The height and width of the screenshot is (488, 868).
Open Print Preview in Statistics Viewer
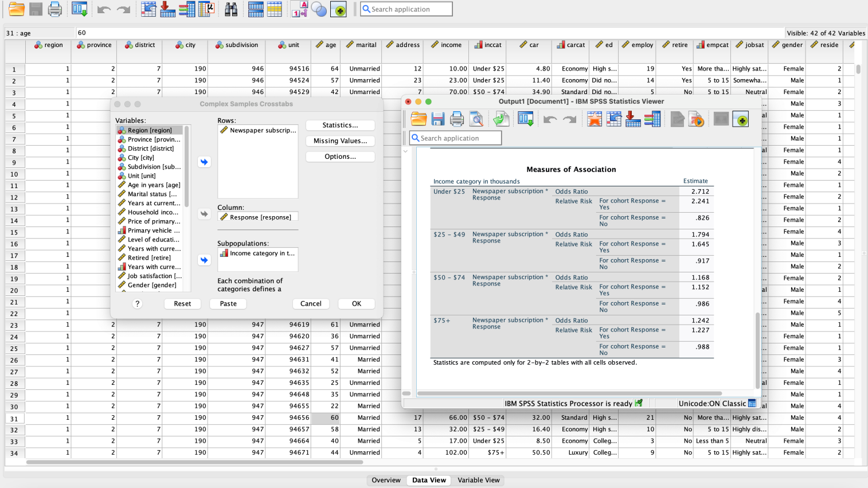(476, 119)
